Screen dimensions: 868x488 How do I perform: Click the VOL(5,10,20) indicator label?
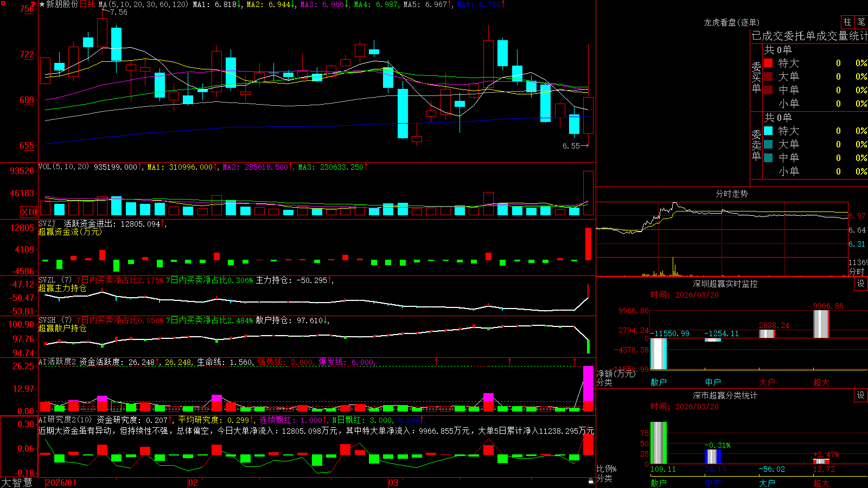[63, 167]
